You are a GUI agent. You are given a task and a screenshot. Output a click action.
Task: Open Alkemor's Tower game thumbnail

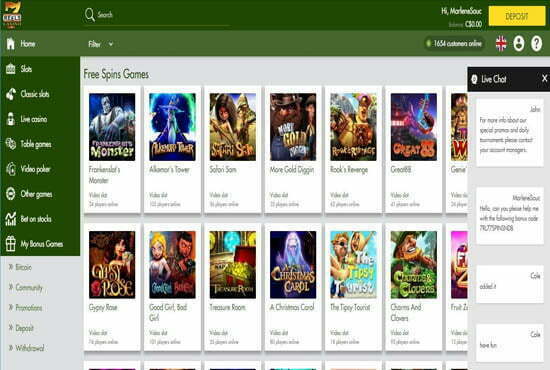click(172, 127)
